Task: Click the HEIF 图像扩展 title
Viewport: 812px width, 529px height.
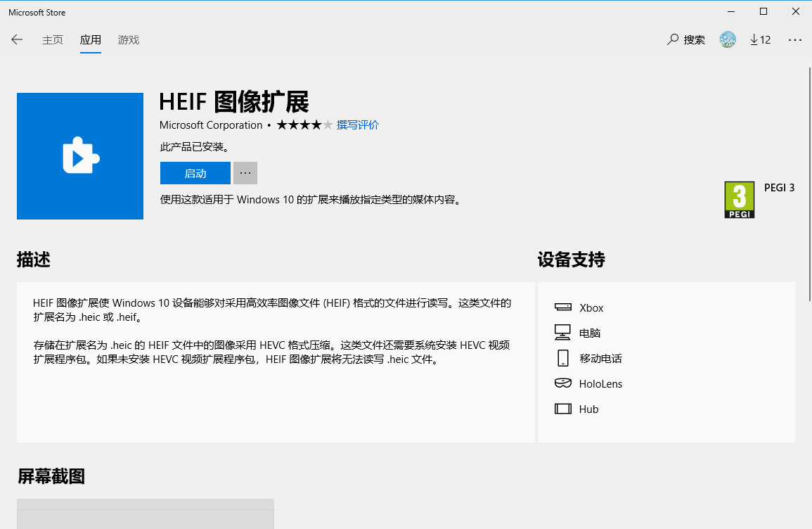Action: tap(233, 101)
